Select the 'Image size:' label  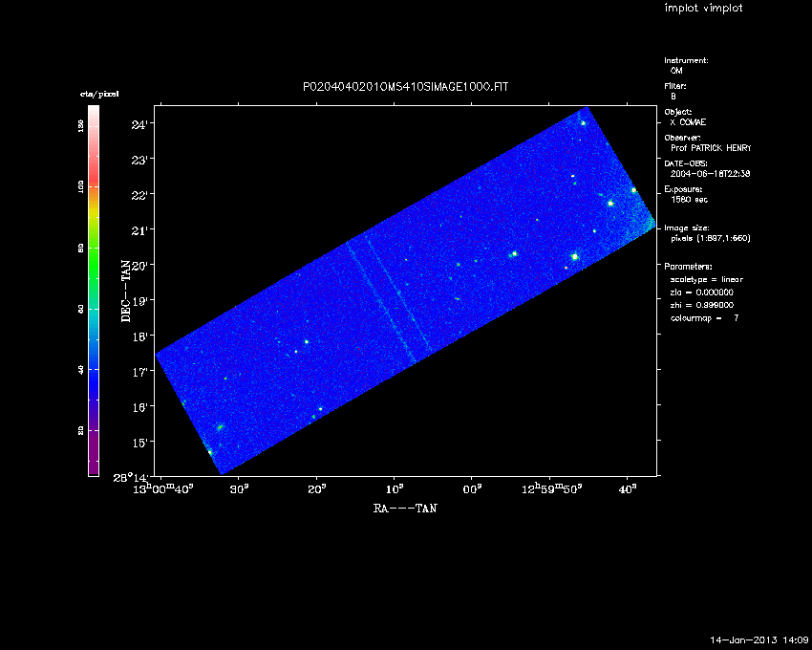687,228
